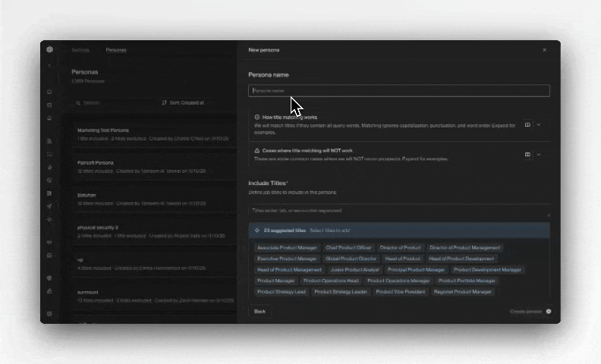
Task: Add Product Portfolio Manager suggested title
Action: click(467, 281)
